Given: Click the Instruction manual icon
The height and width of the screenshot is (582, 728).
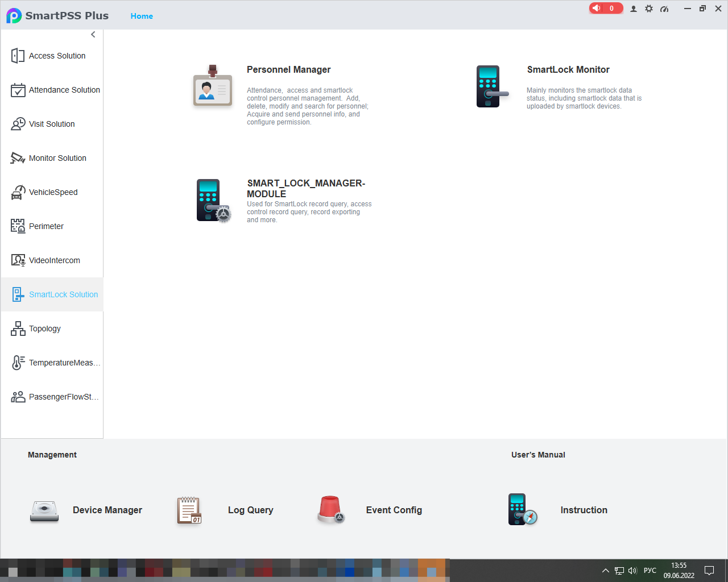Looking at the screenshot, I should [x=523, y=509].
